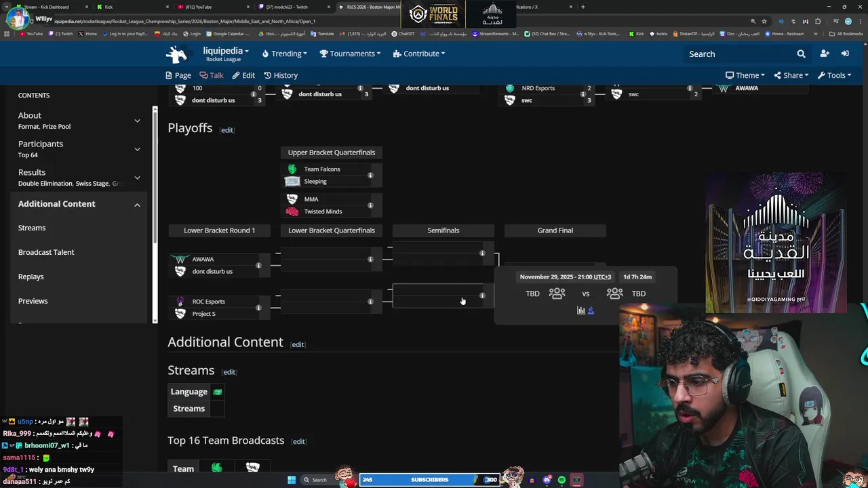Screen dimensions: 868x488
Task: Click the Windows Start button
Action: coord(292,480)
